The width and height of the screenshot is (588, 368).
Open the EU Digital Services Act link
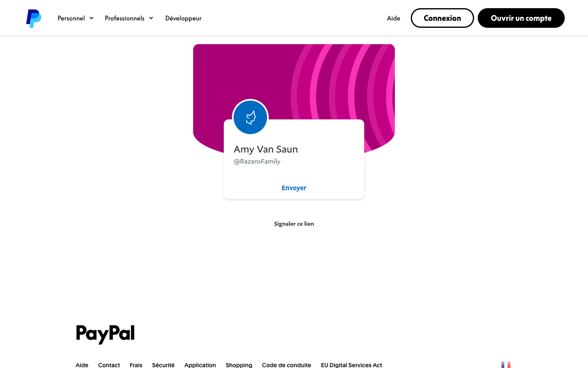pos(352,365)
